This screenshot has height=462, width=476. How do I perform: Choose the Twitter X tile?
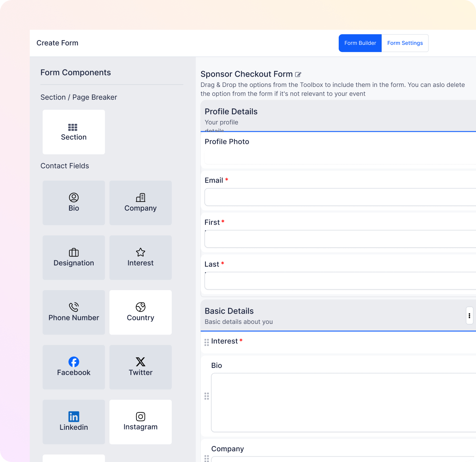(140, 367)
